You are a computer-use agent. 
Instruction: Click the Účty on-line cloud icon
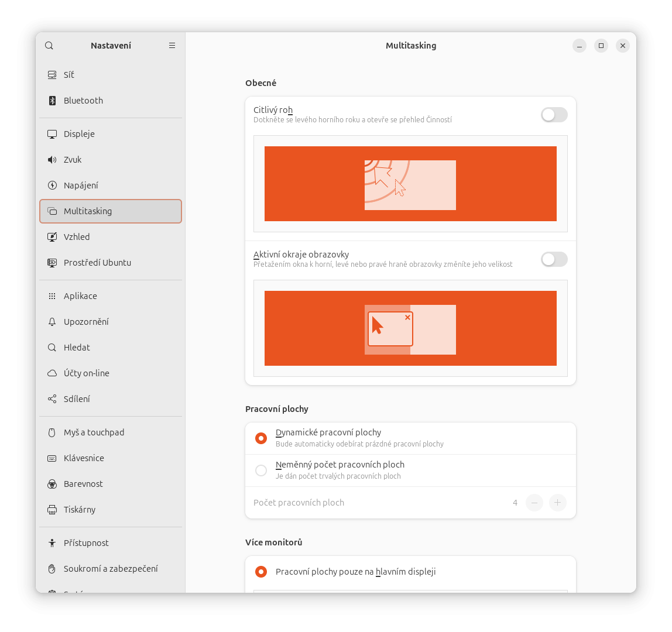tap(52, 373)
